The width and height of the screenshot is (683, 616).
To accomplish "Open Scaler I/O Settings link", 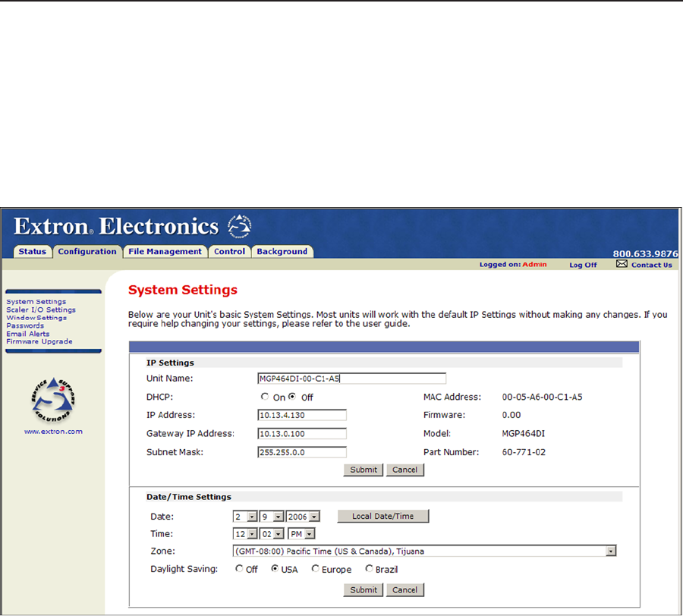I will click(41, 310).
